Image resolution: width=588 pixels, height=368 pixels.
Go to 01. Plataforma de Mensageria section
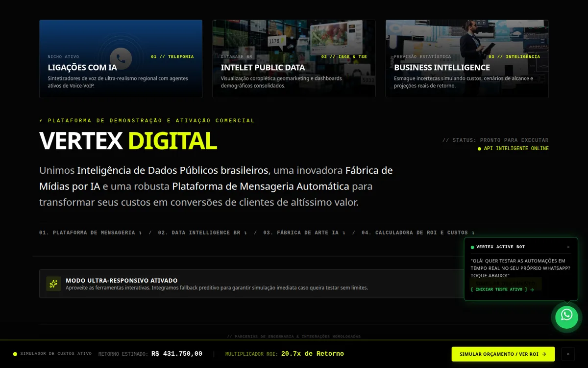click(x=91, y=233)
